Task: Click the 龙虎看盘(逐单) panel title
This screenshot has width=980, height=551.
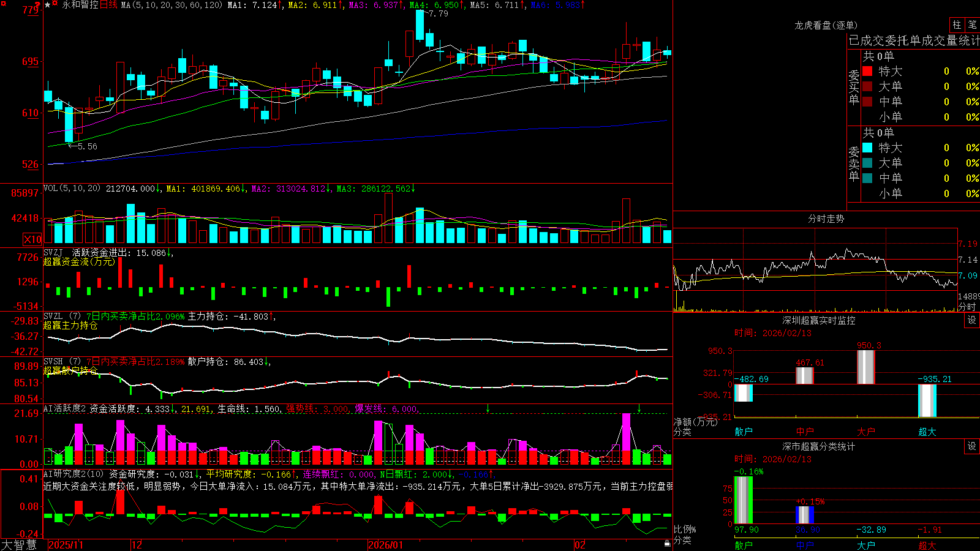Action: pos(826,25)
